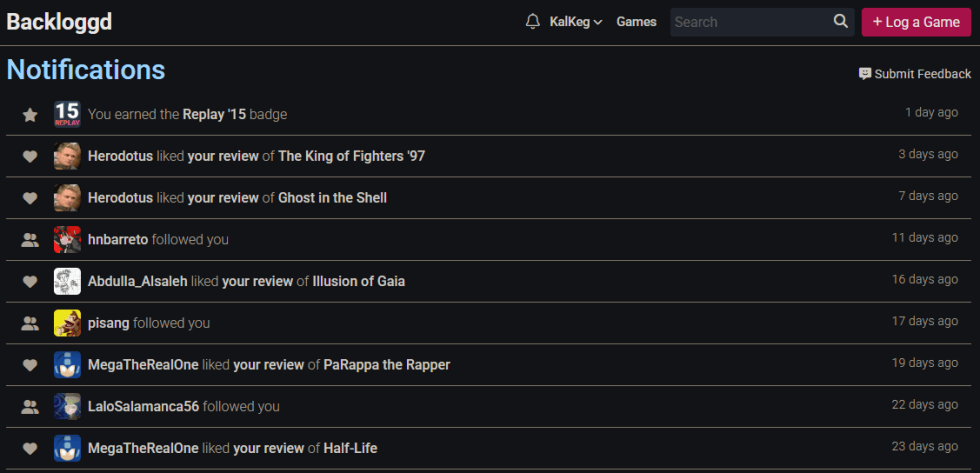This screenshot has height=473, width=980.
Task: Click the notification bell icon
Action: click(x=532, y=22)
